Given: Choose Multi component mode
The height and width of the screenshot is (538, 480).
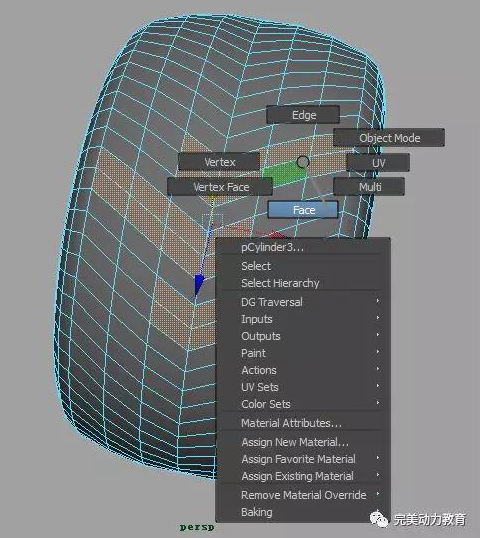Looking at the screenshot, I should [x=369, y=187].
